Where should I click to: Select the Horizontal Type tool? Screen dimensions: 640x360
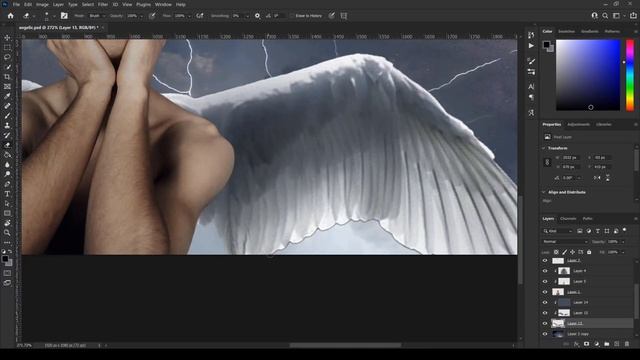[x=7, y=194]
